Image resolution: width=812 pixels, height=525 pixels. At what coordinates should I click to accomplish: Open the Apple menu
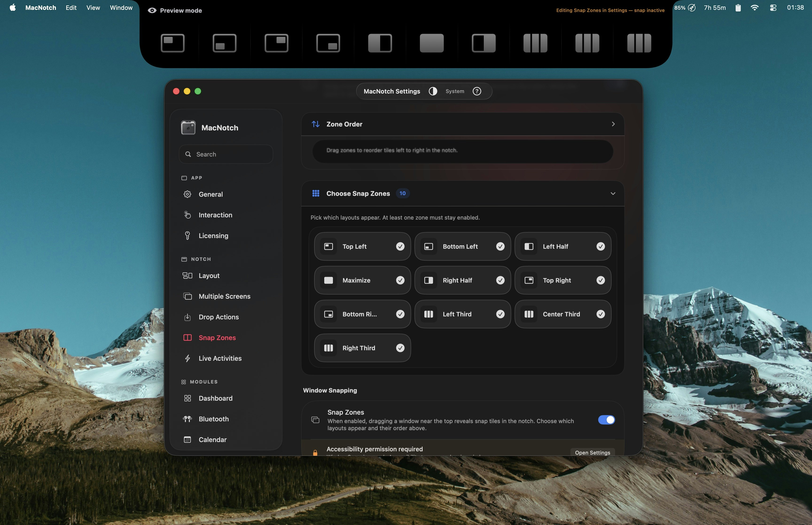(13, 8)
